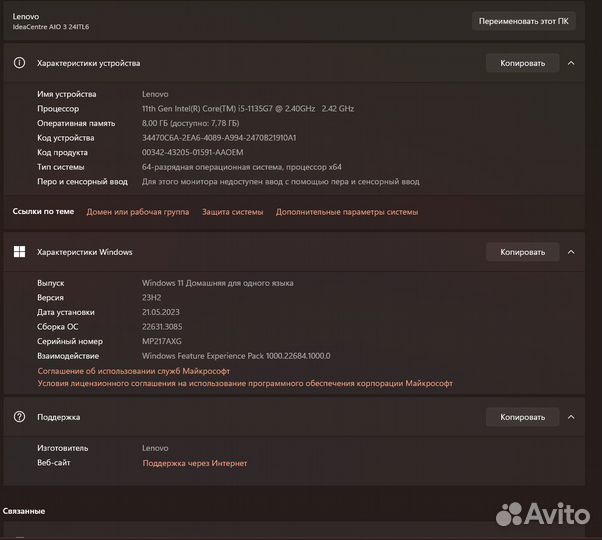Screen dimensions: 602x540
Task: Select the Windows 11 Домашняя для одного языка value
Action: point(218,283)
